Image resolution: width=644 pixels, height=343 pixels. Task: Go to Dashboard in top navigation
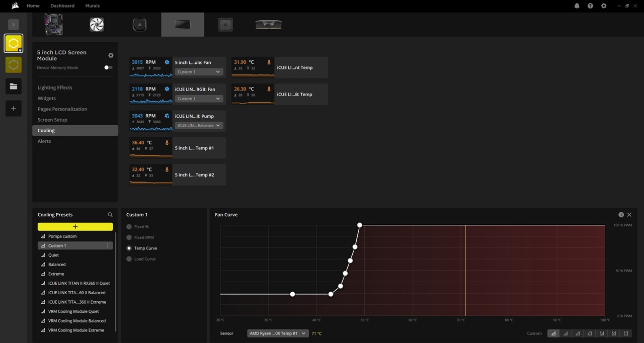coord(62,6)
